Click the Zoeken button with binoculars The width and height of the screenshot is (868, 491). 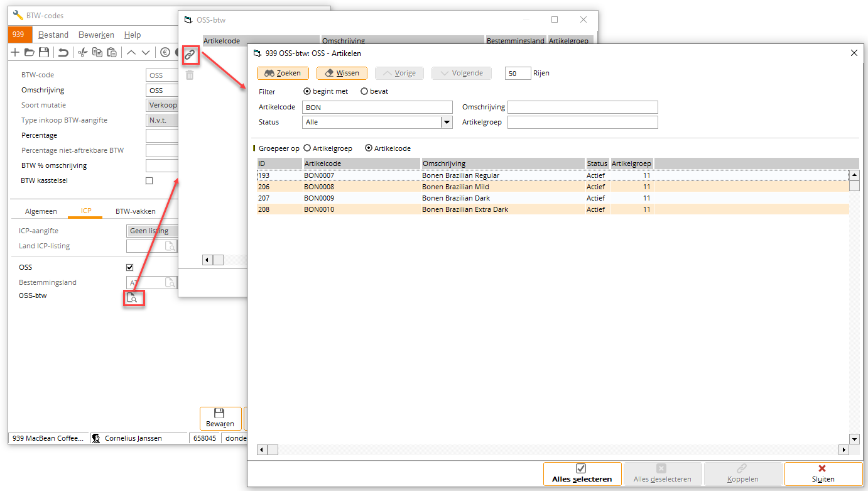click(283, 73)
